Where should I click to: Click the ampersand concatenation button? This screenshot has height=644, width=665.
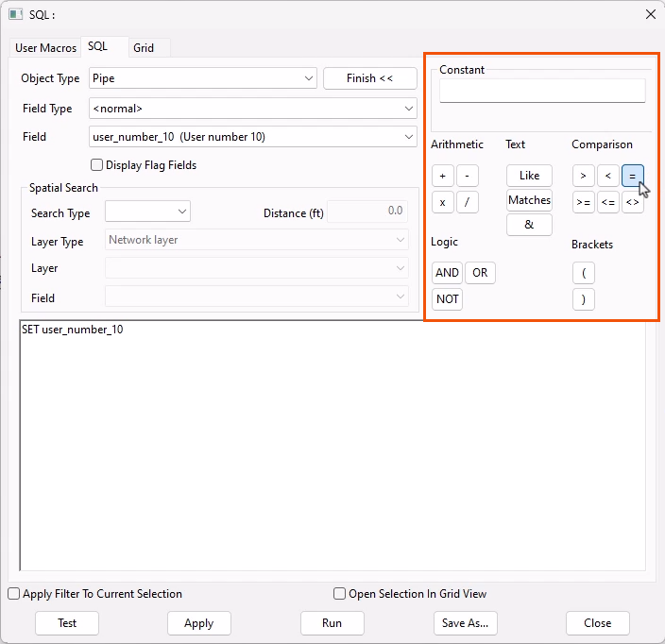(x=529, y=225)
